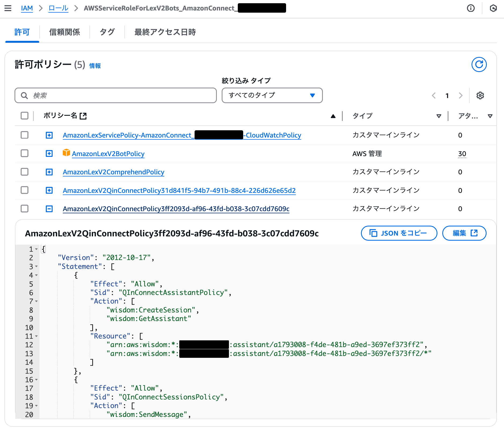504x440 pixels.
Task: Click the attached entities count 30
Action: (x=462, y=154)
